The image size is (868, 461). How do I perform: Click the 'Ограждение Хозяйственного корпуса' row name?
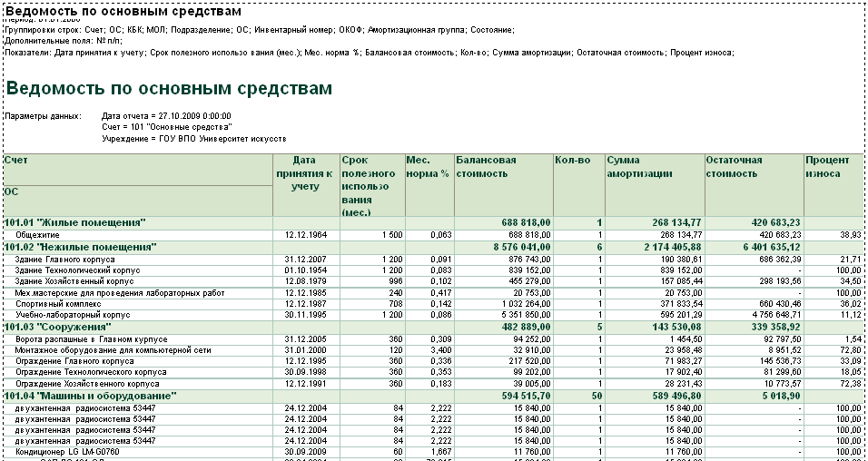[87, 384]
